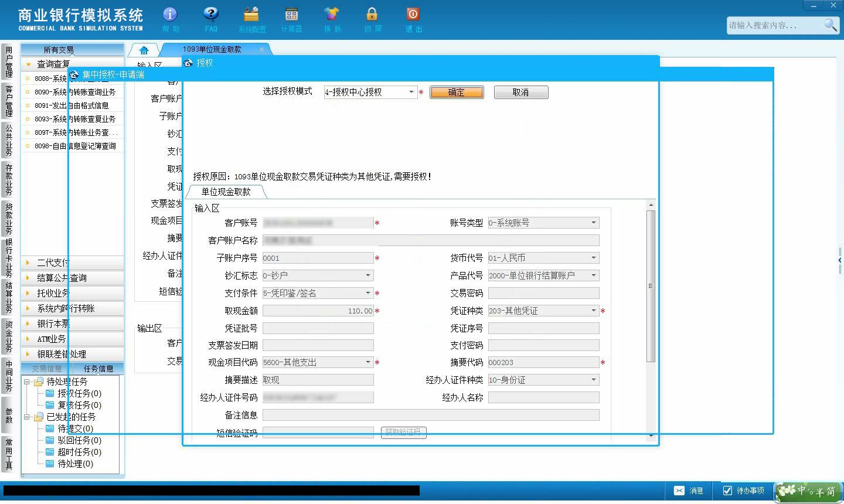
Task: Click the 取消 button
Action: pyautogui.click(x=521, y=92)
